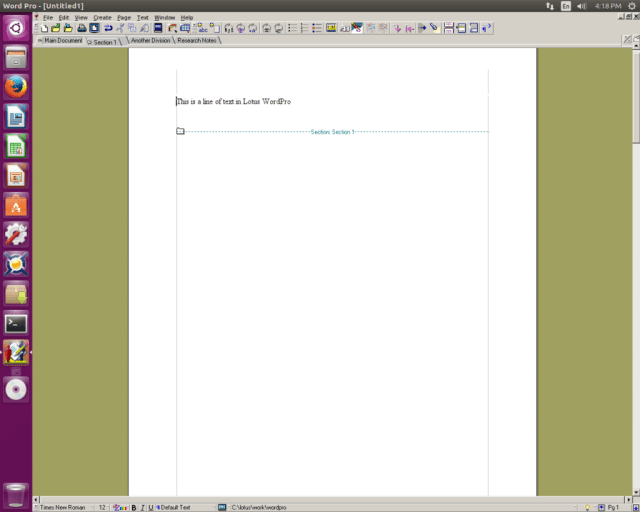Click the Paste icon in toolbar
This screenshot has height=512, width=640.
[x=144, y=28]
